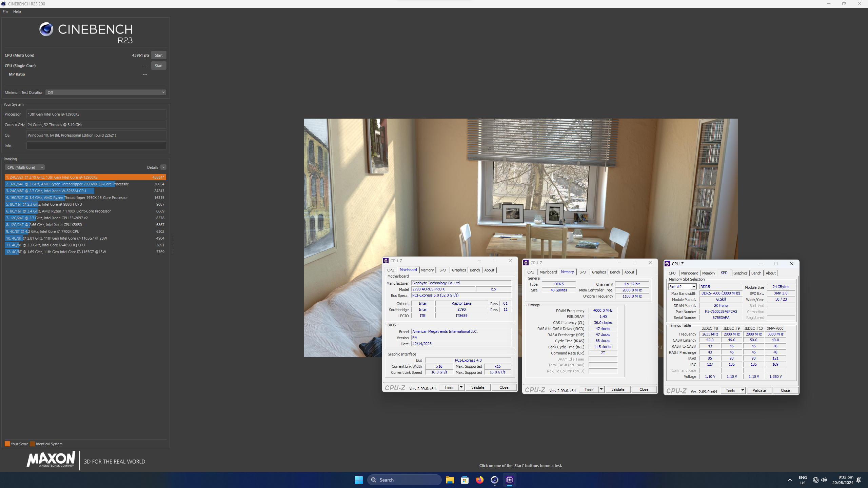Open CPU (Multi Core) ranking dropdown
This screenshot has height=488, width=868.
tap(25, 167)
